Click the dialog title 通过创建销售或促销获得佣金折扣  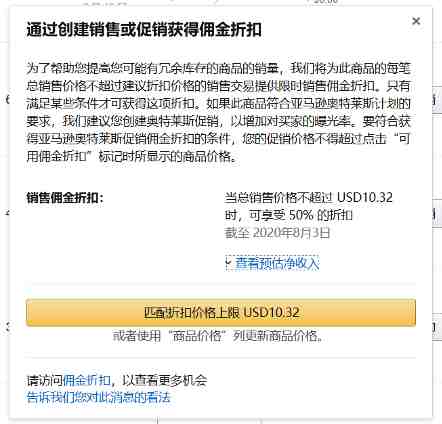tap(144, 30)
